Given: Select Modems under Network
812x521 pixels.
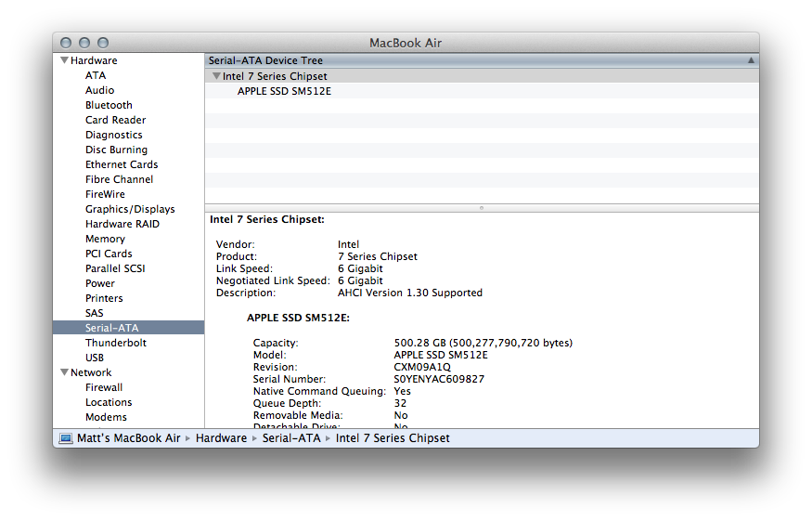Looking at the screenshot, I should pos(106,417).
